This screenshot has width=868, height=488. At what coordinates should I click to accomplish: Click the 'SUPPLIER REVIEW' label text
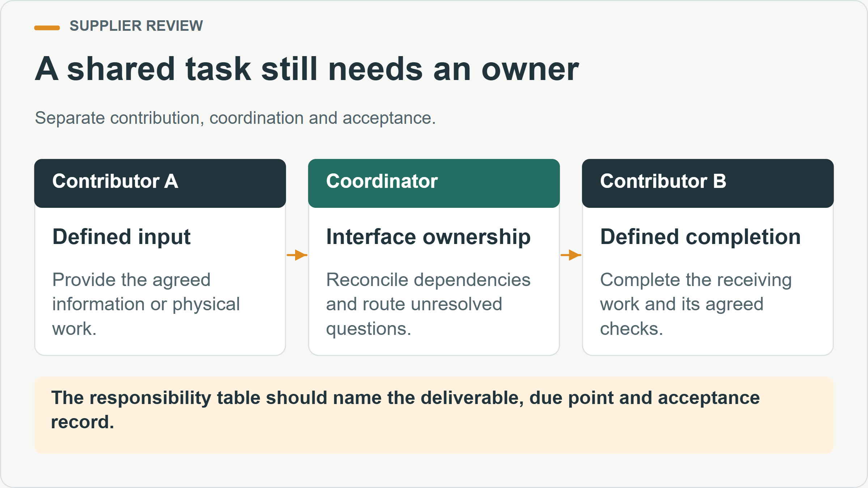(136, 26)
